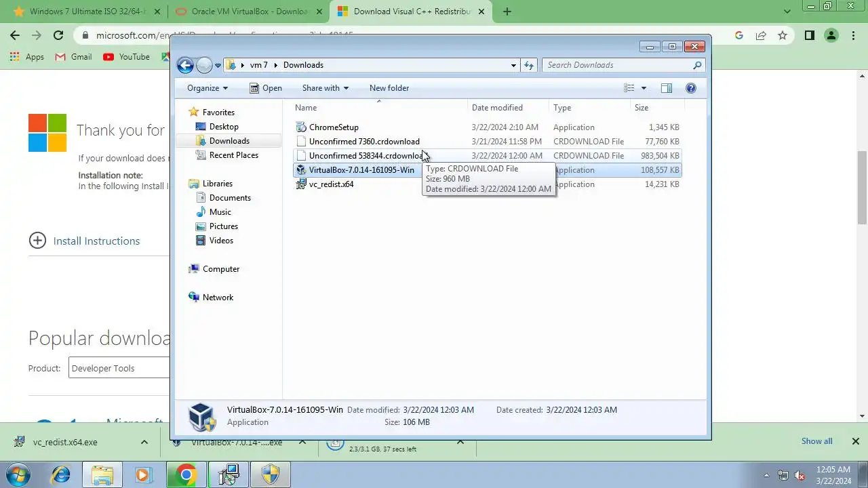The image size is (868, 488).
Task: Bookmark this page with star icon
Action: click(x=783, y=35)
